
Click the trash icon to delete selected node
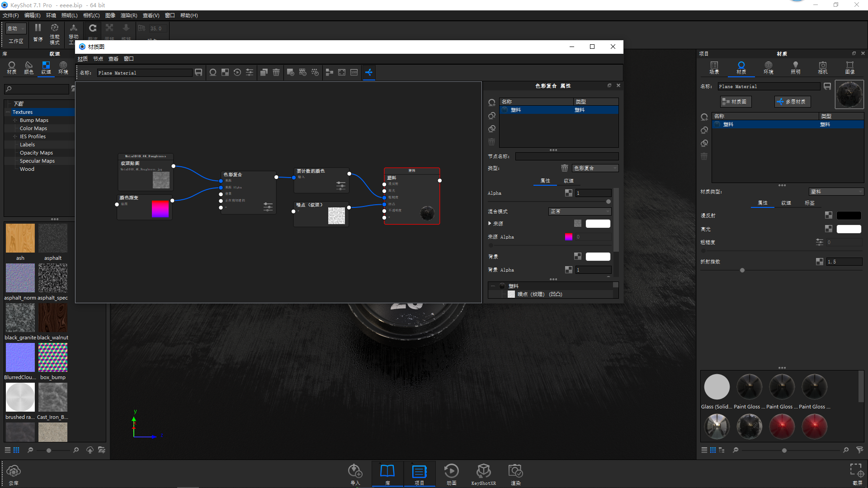click(276, 72)
